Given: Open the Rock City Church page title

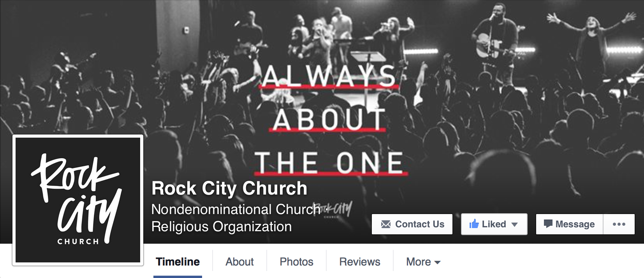Looking at the screenshot, I should click(x=229, y=189).
